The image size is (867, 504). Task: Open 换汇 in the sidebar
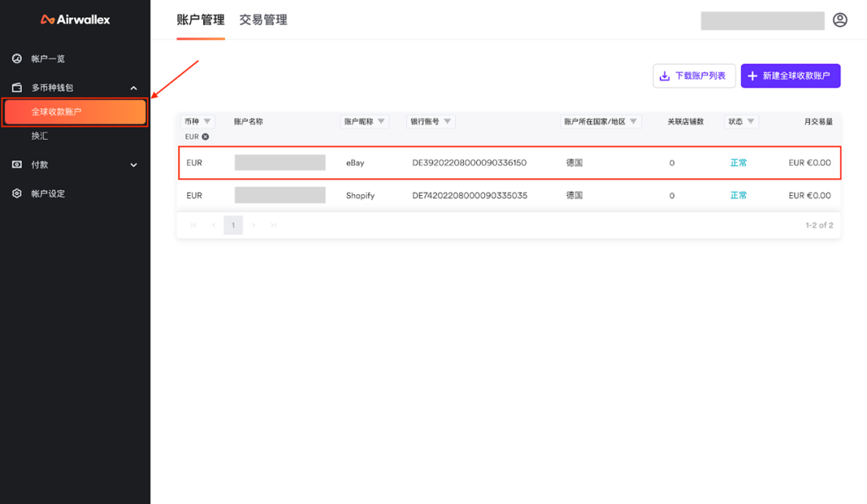40,136
